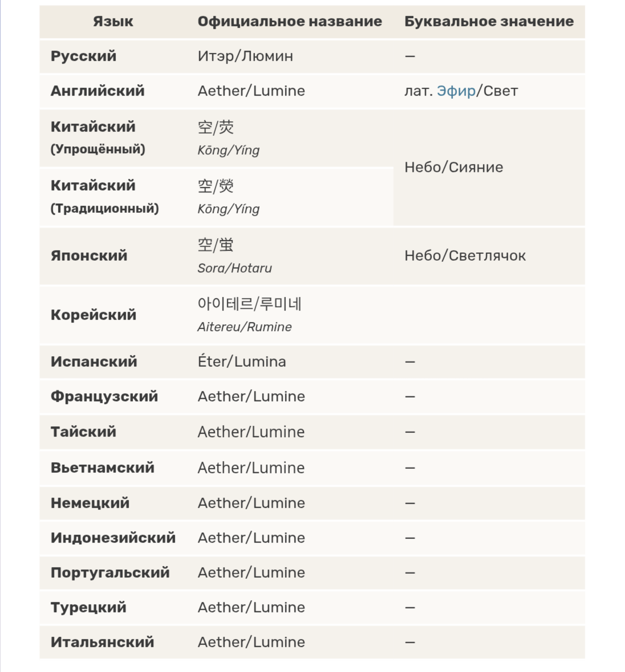Click the Aitereu/Rumine romanization text
625x672 pixels.
pos(244,327)
